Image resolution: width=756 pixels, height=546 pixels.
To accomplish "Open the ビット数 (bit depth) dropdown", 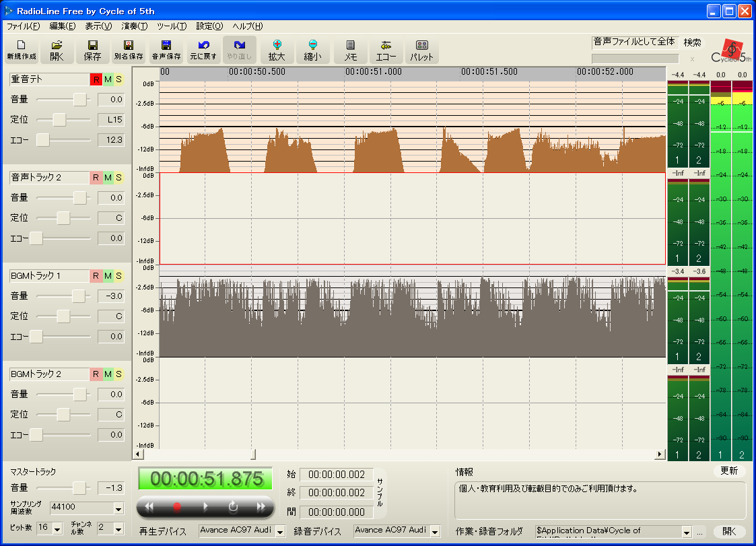I will (x=57, y=529).
